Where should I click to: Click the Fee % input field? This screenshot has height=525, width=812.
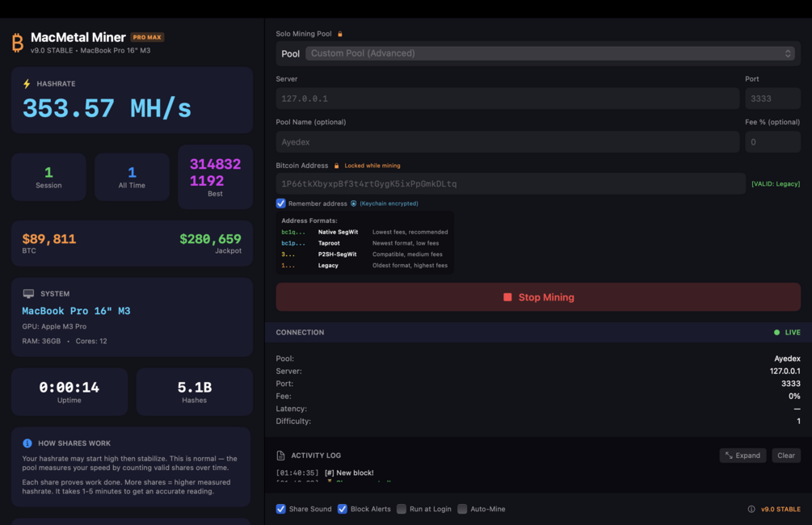tap(772, 142)
